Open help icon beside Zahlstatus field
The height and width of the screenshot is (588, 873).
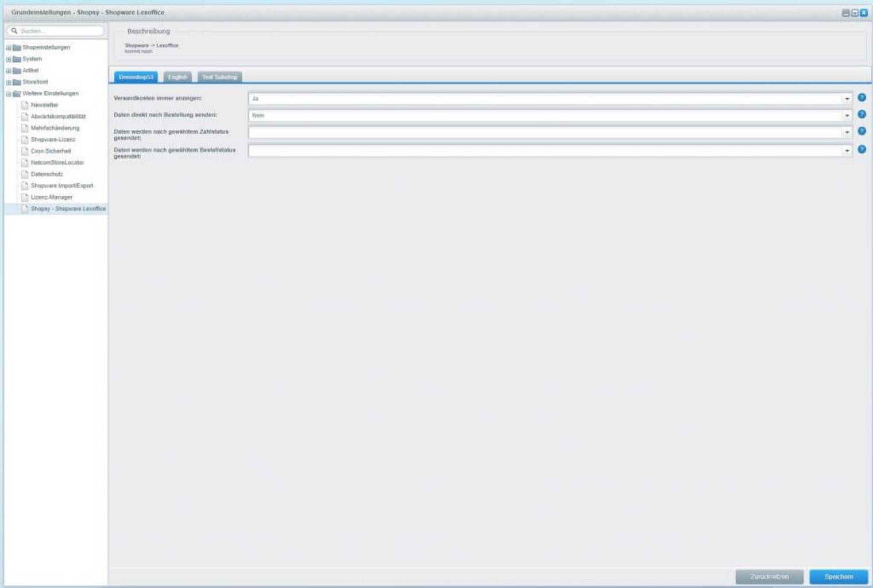click(862, 131)
